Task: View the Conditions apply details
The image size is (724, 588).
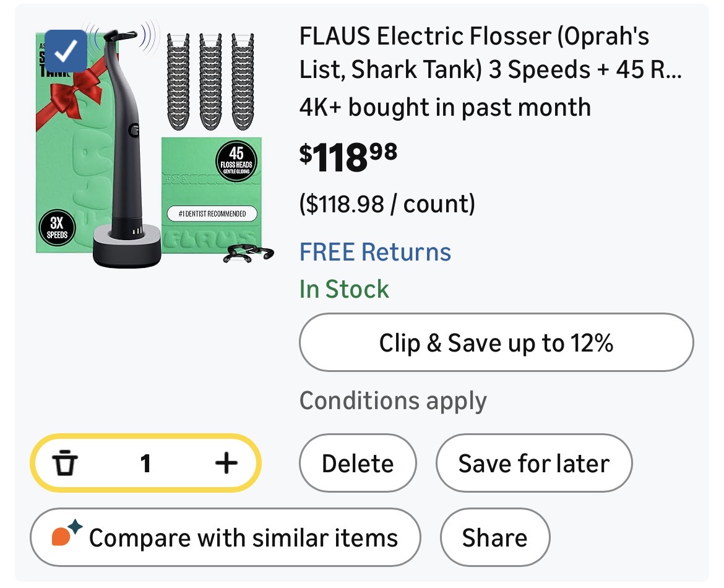Action: (393, 401)
